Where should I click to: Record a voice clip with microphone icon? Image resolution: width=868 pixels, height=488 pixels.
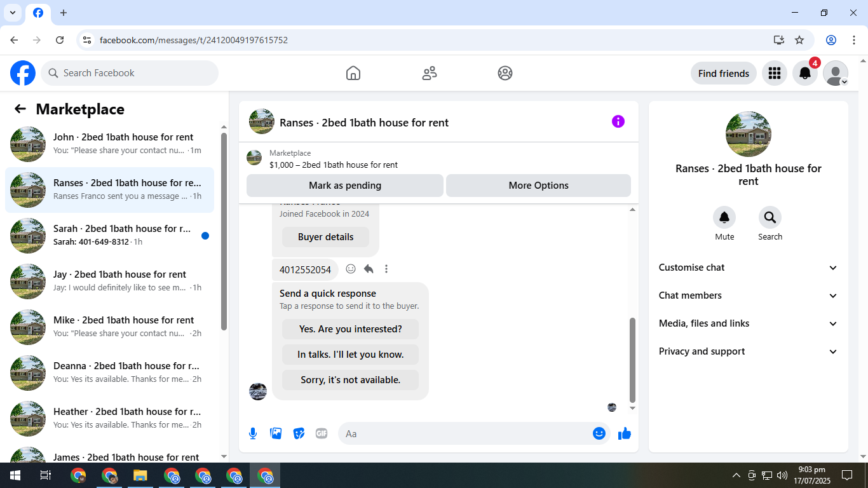[253, 433]
